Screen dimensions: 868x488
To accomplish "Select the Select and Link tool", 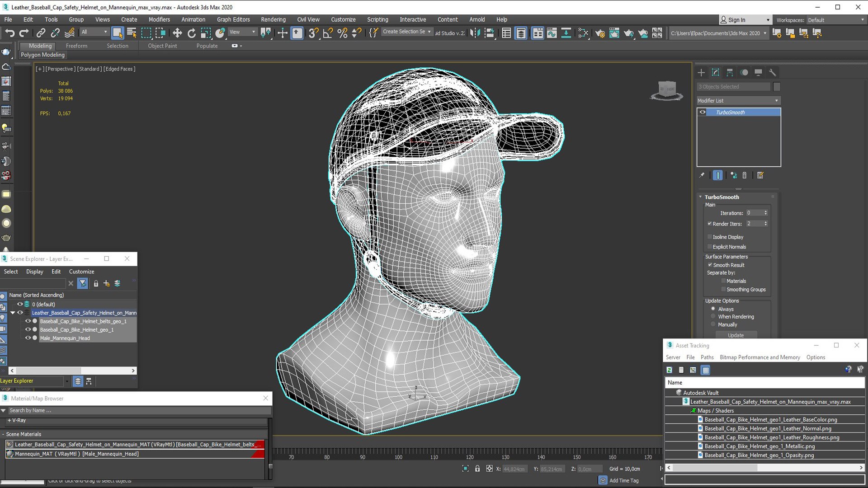I will 41,33.
